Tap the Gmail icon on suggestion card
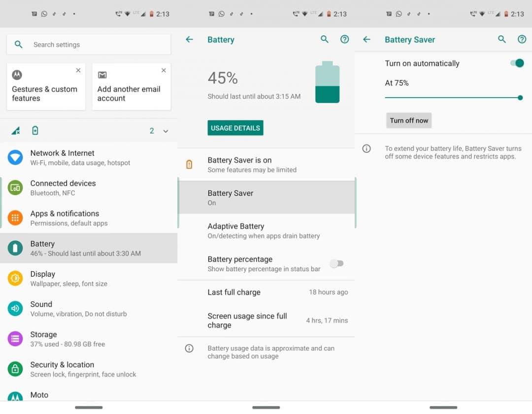The image size is (532, 414). click(102, 74)
